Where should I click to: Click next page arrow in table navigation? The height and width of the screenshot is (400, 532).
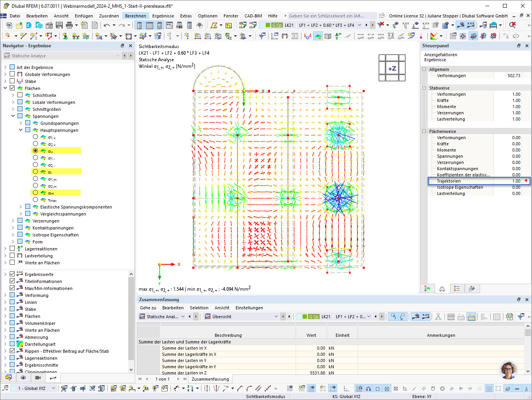(x=178, y=379)
